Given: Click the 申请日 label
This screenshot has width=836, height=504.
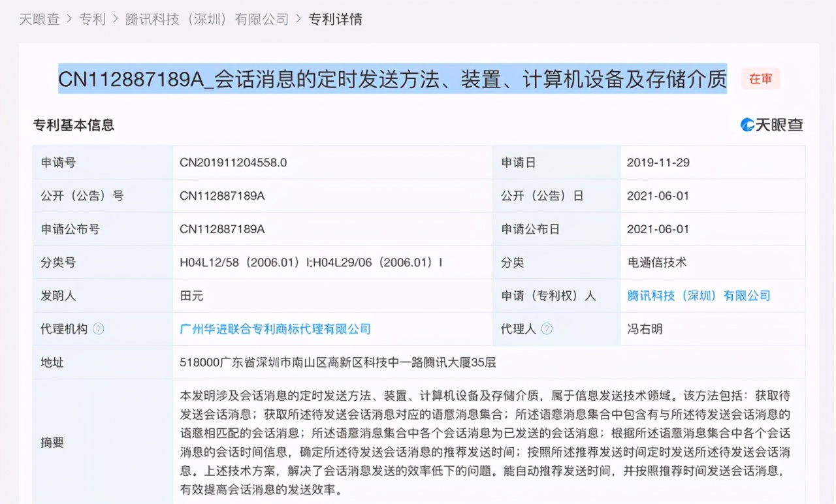Looking at the screenshot, I should (x=519, y=163).
